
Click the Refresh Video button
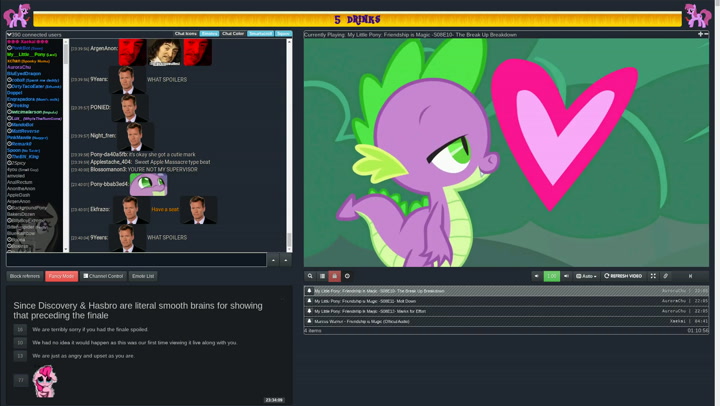623,276
